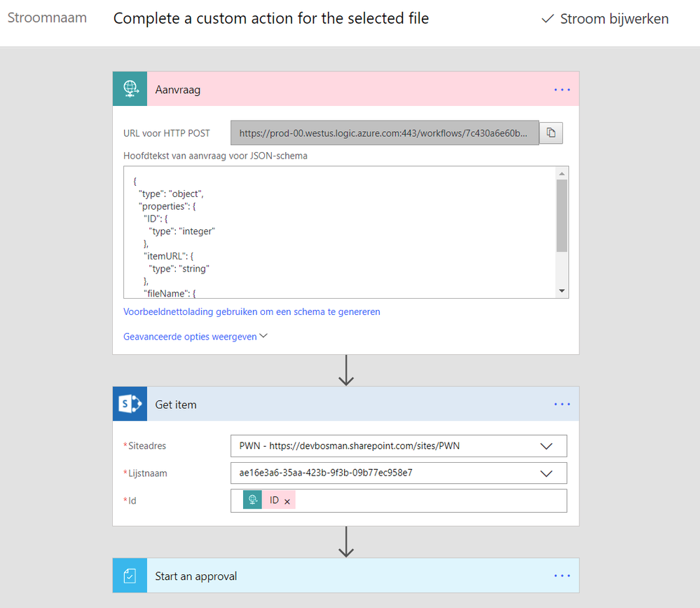The width and height of the screenshot is (700, 608).
Task: Open the Get item three-dot menu
Action: tap(562, 405)
